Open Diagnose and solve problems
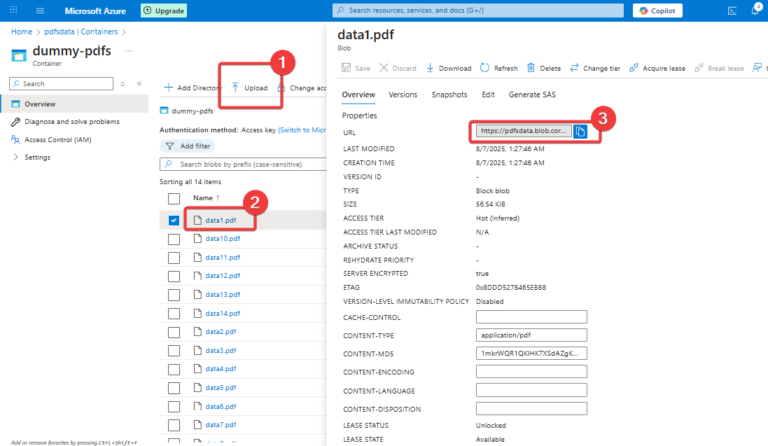This screenshot has height=446, width=768. 72,121
